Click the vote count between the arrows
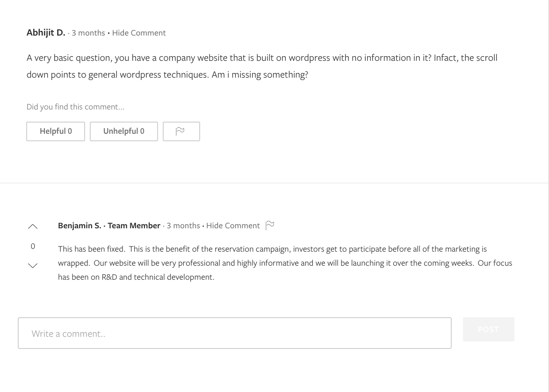This screenshot has width=549, height=392. pos(33,246)
